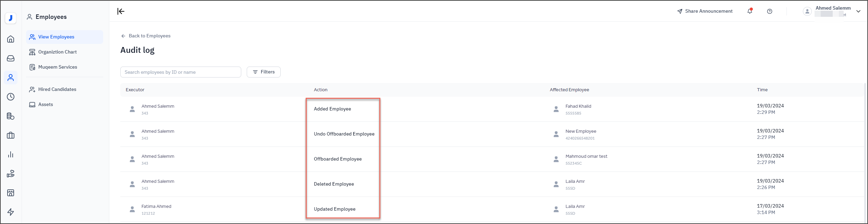The image size is (868, 224).
Task: Open the lightning bolt icon
Action: click(11, 212)
